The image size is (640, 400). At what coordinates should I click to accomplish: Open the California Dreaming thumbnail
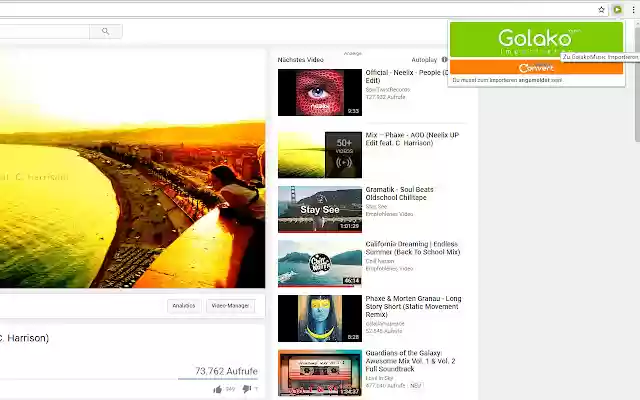tap(320, 264)
